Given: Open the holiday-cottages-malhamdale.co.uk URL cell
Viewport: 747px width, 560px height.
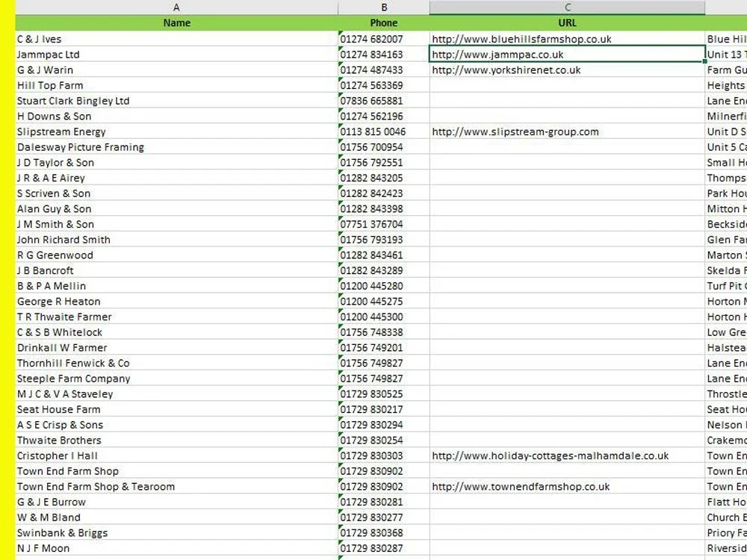Looking at the screenshot, I should click(x=567, y=455).
